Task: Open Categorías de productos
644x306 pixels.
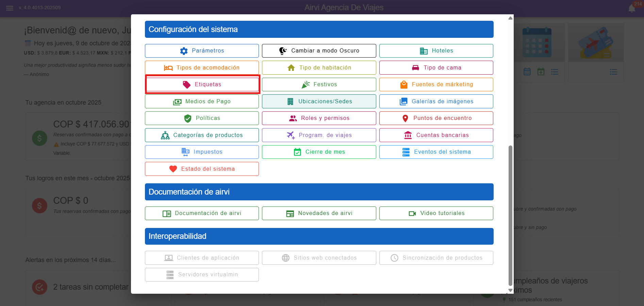Action: click(x=202, y=135)
